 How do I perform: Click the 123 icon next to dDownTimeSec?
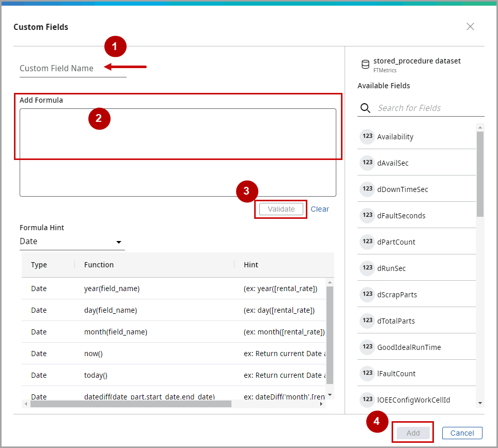[x=367, y=189]
